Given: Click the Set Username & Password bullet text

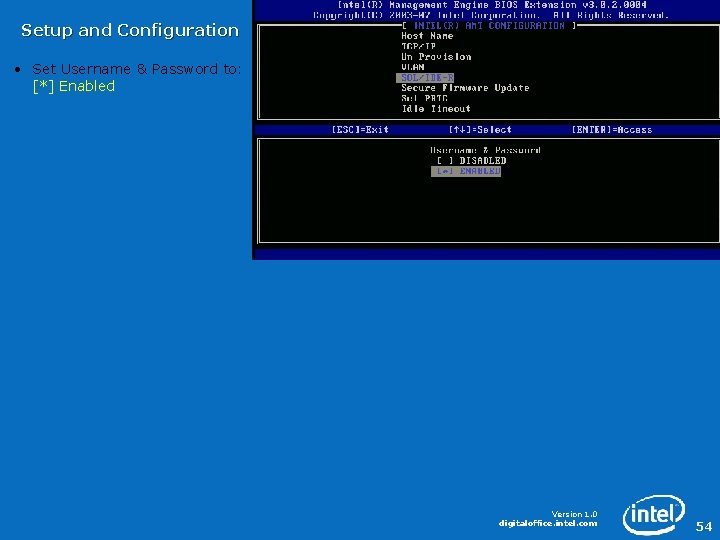Looking at the screenshot, I should 136,69.
